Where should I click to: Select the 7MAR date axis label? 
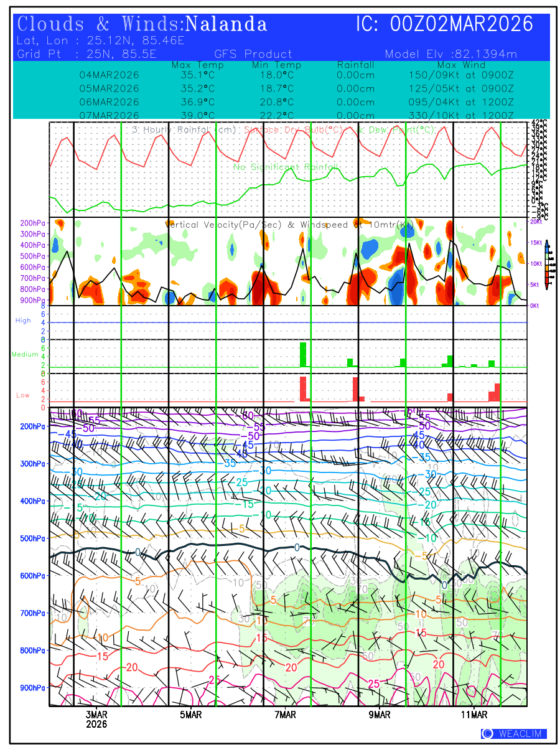[285, 715]
